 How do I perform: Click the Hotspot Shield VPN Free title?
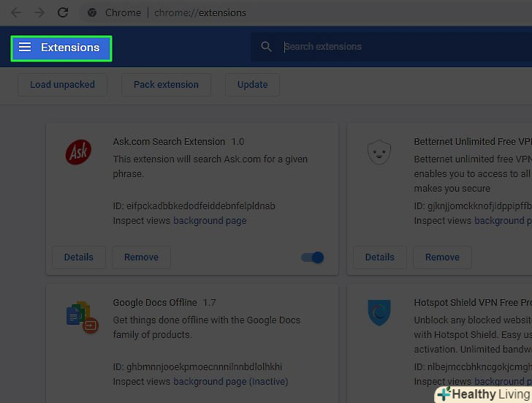pos(473,303)
